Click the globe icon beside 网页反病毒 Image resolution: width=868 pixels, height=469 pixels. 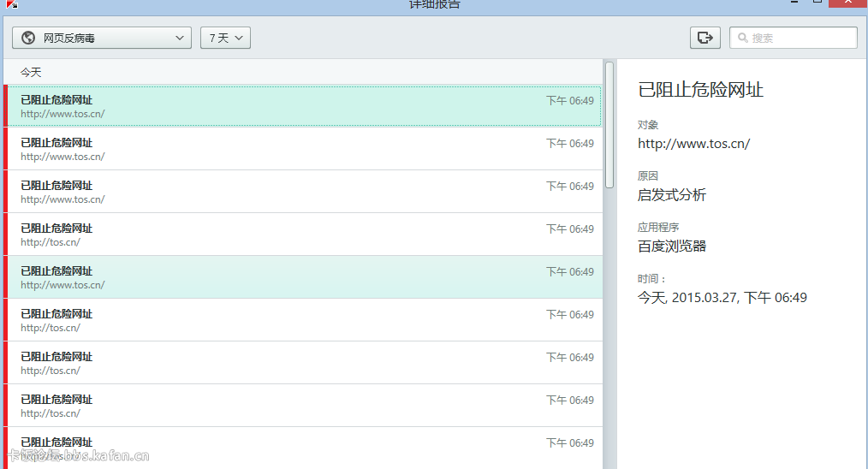pos(28,38)
